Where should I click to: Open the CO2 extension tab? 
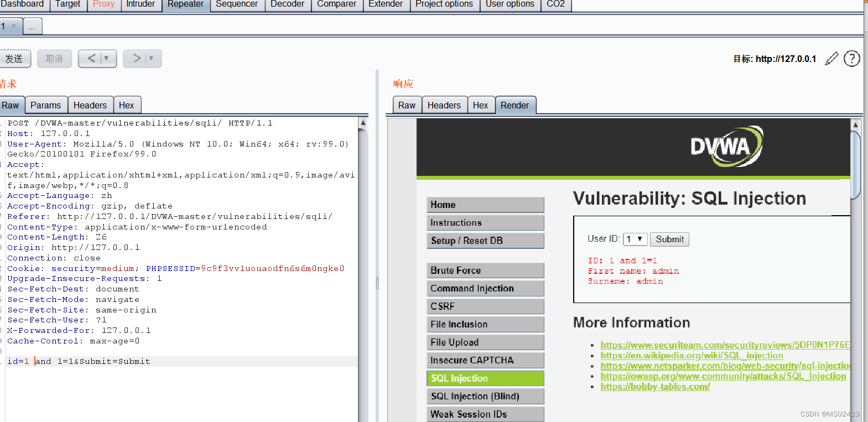point(555,4)
